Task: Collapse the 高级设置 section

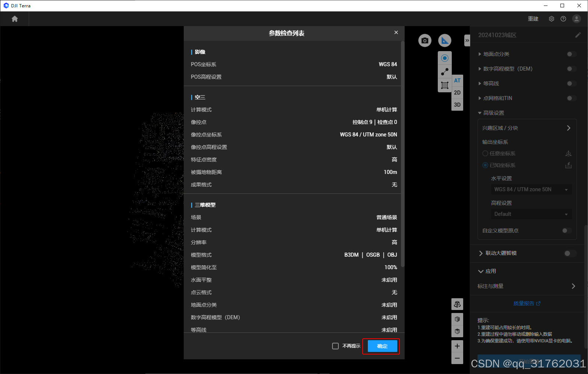Action: click(480, 113)
